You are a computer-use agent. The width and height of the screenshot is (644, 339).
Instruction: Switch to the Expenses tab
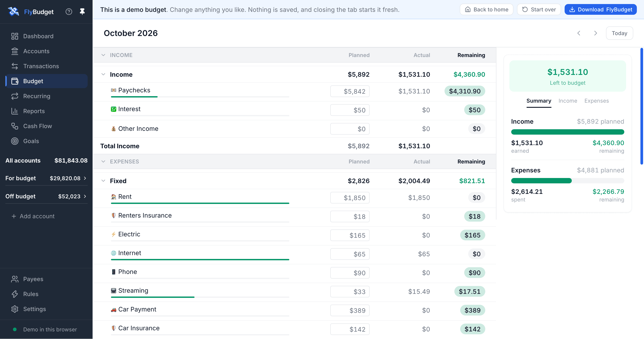click(x=597, y=101)
